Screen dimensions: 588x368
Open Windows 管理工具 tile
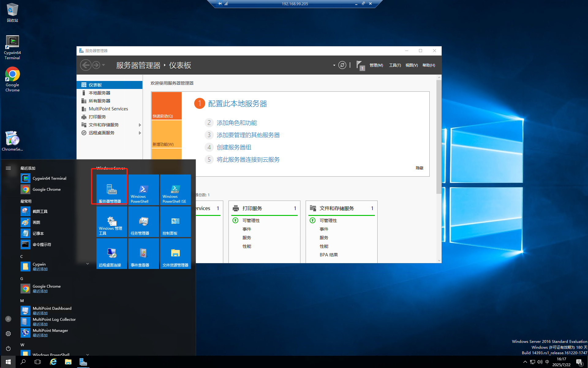coord(112,221)
